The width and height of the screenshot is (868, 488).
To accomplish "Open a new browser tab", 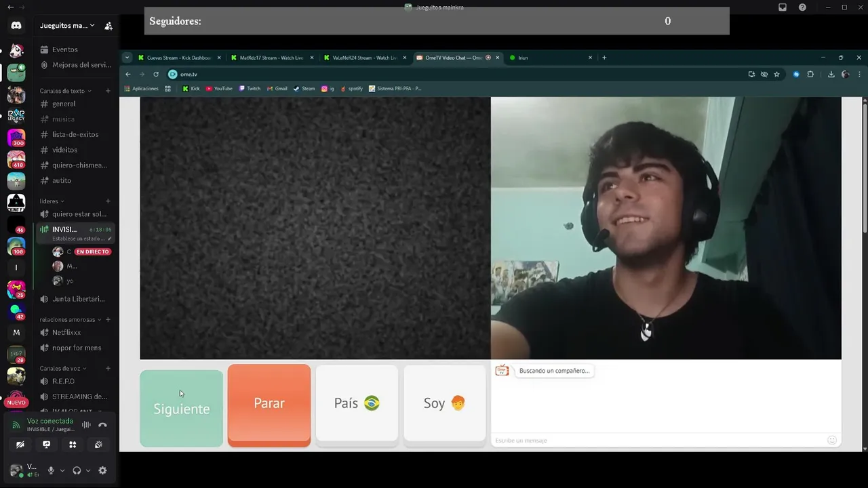I will (x=604, y=58).
